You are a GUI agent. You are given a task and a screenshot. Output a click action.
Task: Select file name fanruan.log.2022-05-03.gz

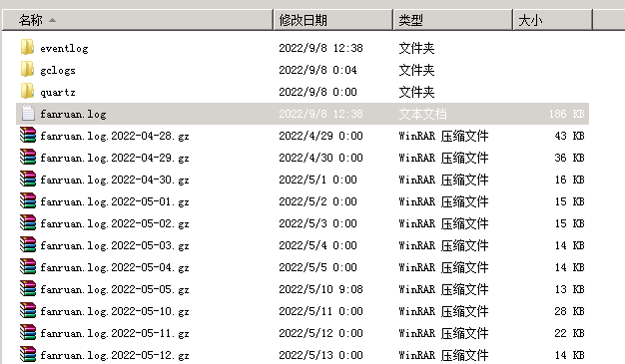115,245
